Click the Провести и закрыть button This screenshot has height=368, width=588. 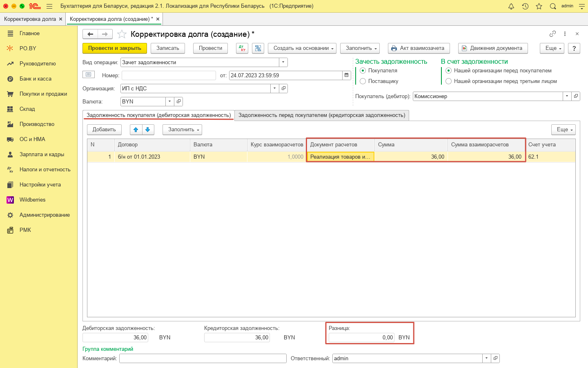(115, 48)
